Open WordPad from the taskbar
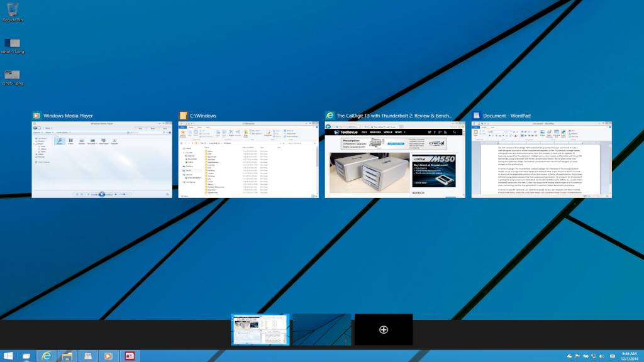The height and width of the screenshot is (362, 644). (x=129, y=356)
